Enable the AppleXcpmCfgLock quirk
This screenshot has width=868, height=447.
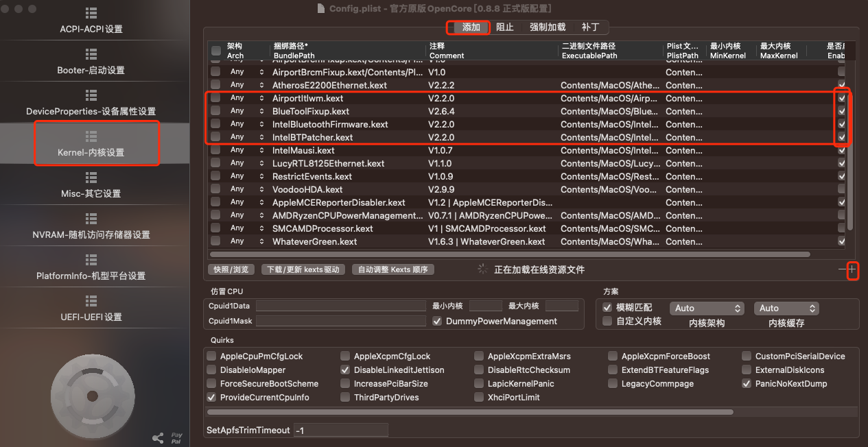click(345, 357)
